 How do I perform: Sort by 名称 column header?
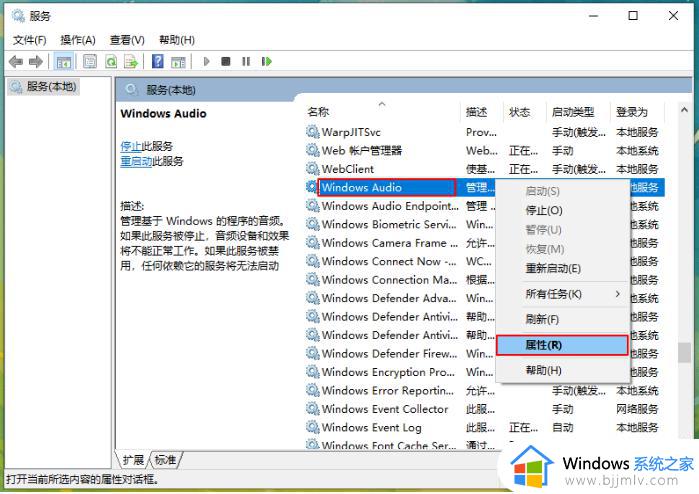[382, 111]
